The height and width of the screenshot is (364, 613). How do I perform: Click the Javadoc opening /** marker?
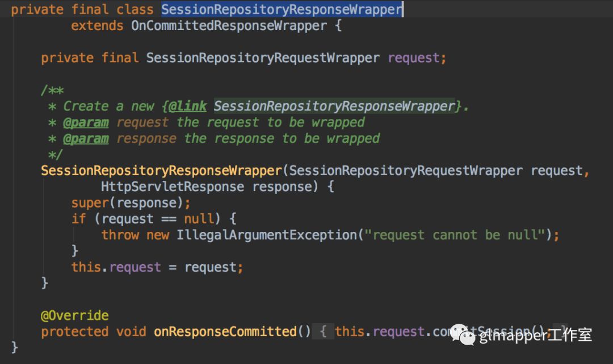click(52, 90)
